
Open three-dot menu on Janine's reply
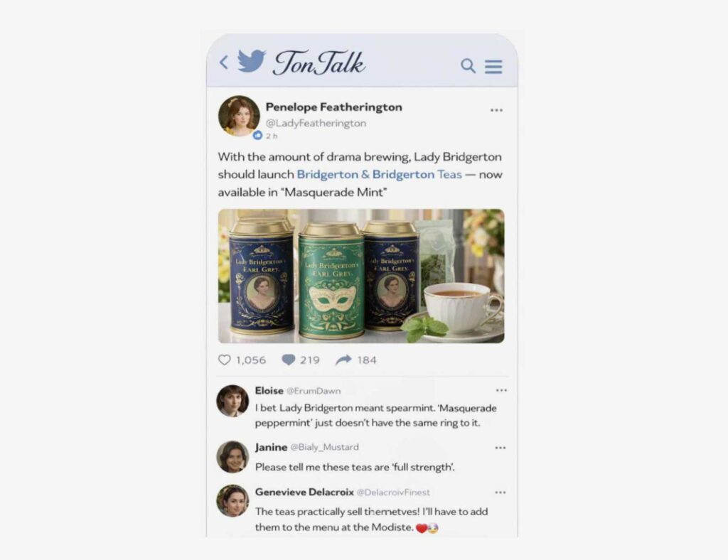[x=500, y=448]
